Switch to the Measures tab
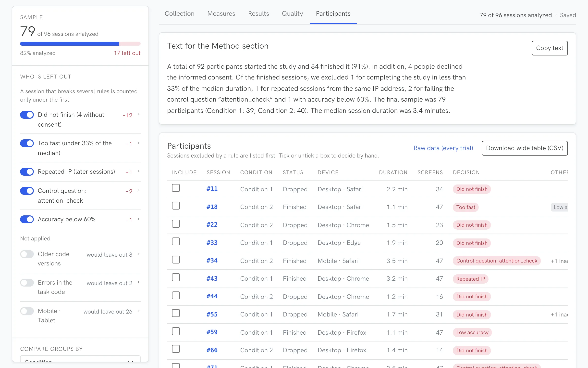Screen dimensions: 588x368 click(x=221, y=14)
